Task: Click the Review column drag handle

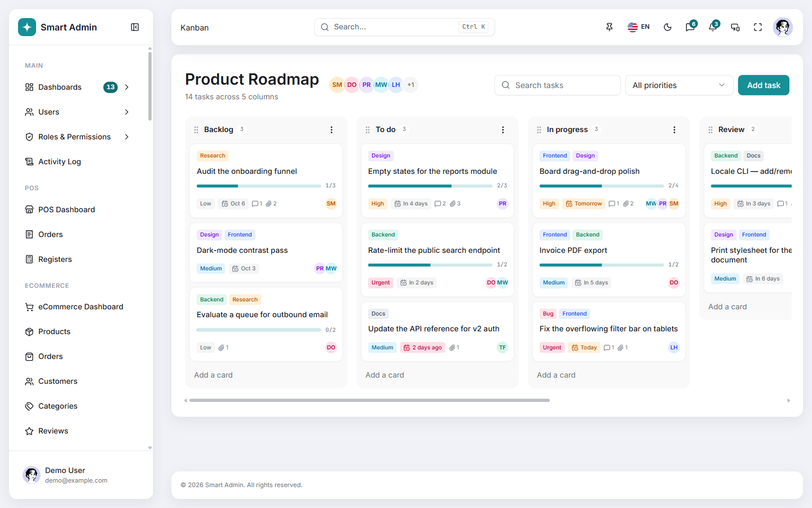Action: [x=710, y=130]
